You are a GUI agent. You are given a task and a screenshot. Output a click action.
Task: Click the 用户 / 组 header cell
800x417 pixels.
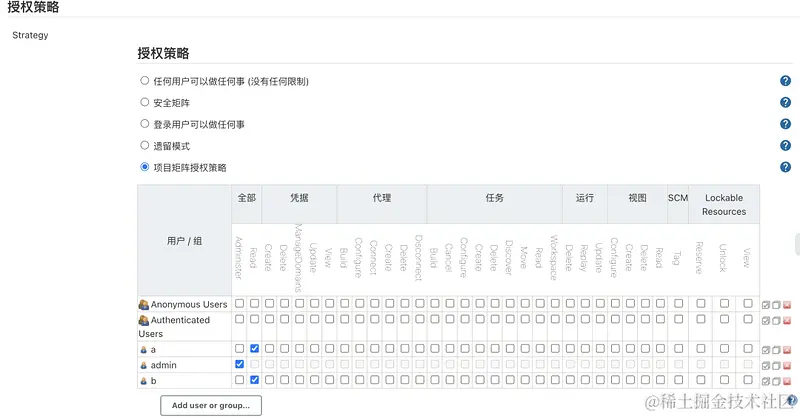(184, 240)
